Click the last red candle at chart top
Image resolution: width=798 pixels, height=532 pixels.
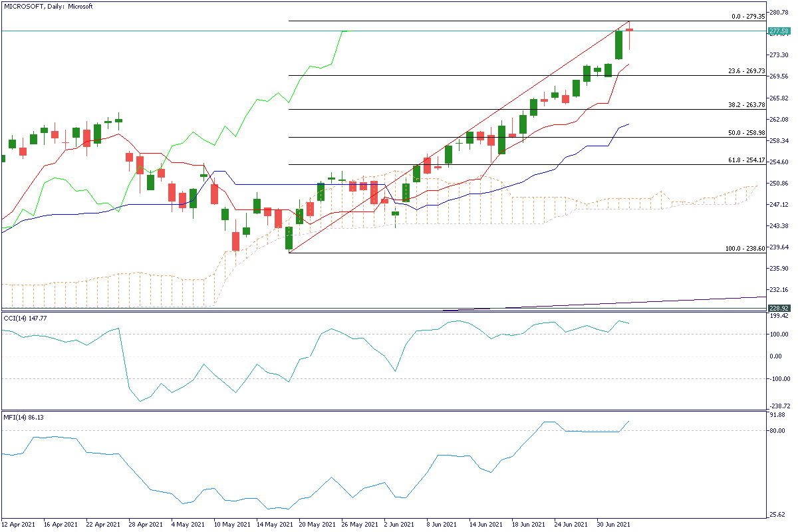pos(629,30)
